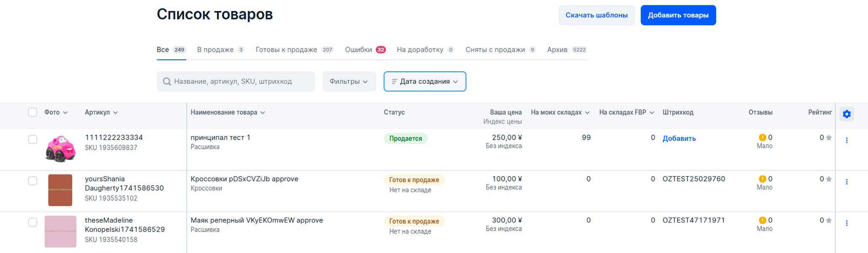Switch to the Все tab
Viewport: 868px width, 253px height.
[x=171, y=50]
